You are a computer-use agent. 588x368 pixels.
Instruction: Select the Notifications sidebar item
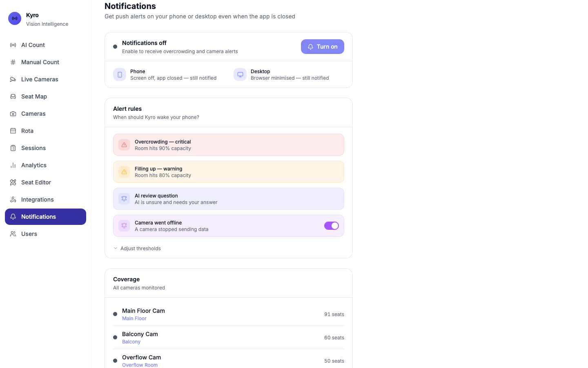45,217
